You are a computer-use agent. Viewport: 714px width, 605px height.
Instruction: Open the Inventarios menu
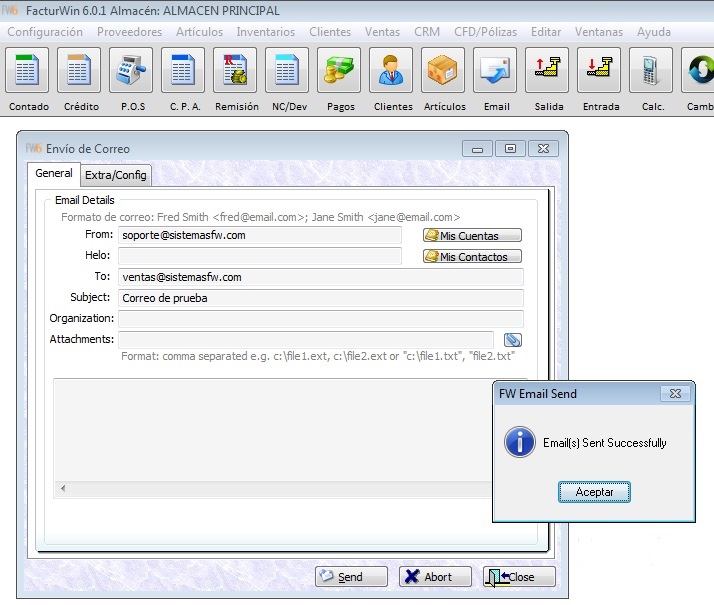[265, 32]
